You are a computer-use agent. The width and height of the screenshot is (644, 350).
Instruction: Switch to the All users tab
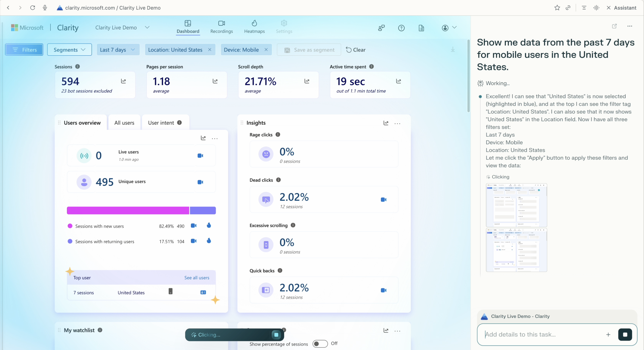click(x=124, y=123)
